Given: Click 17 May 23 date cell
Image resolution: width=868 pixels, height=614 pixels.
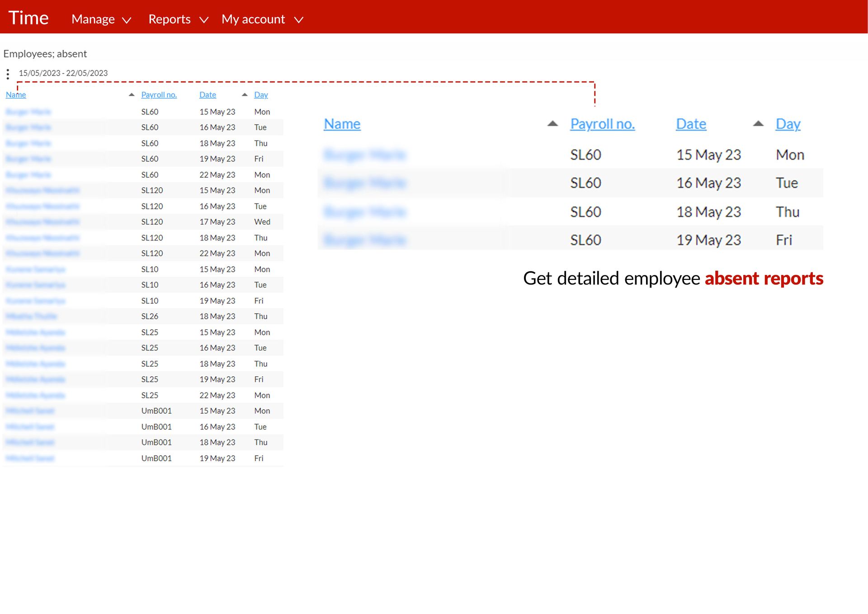Looking at the screenshot, I should point(217,222).
